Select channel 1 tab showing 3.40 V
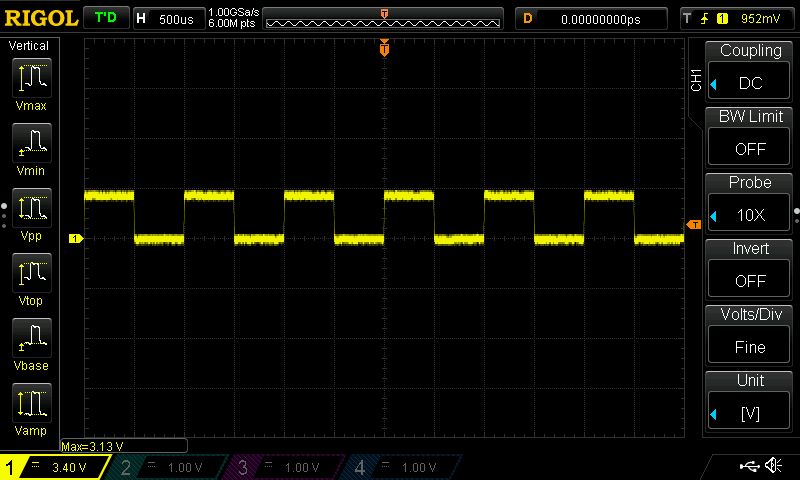Screen dimensions: 800x480 (x=55, y=467)
